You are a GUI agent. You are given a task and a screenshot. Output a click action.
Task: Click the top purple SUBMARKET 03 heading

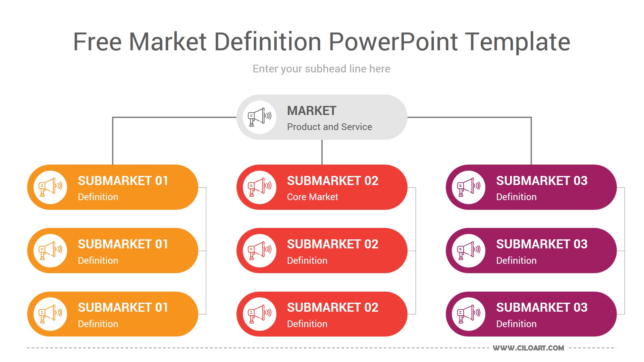(x=542, y=181)
